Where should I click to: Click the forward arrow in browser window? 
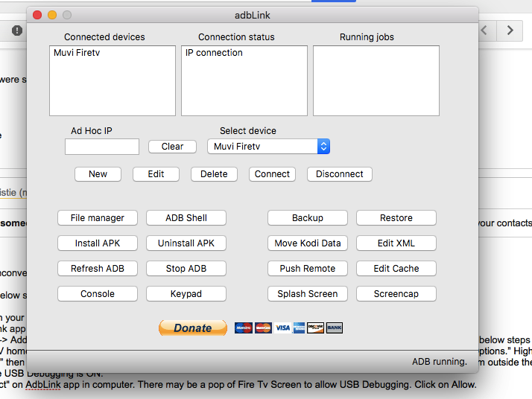click(x=510, y=31)
